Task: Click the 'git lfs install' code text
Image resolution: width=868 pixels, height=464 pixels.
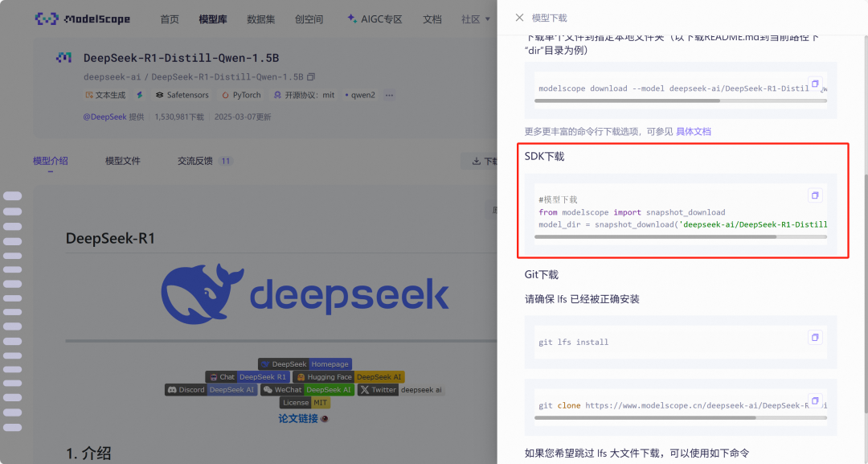Action: coord(574,343)
